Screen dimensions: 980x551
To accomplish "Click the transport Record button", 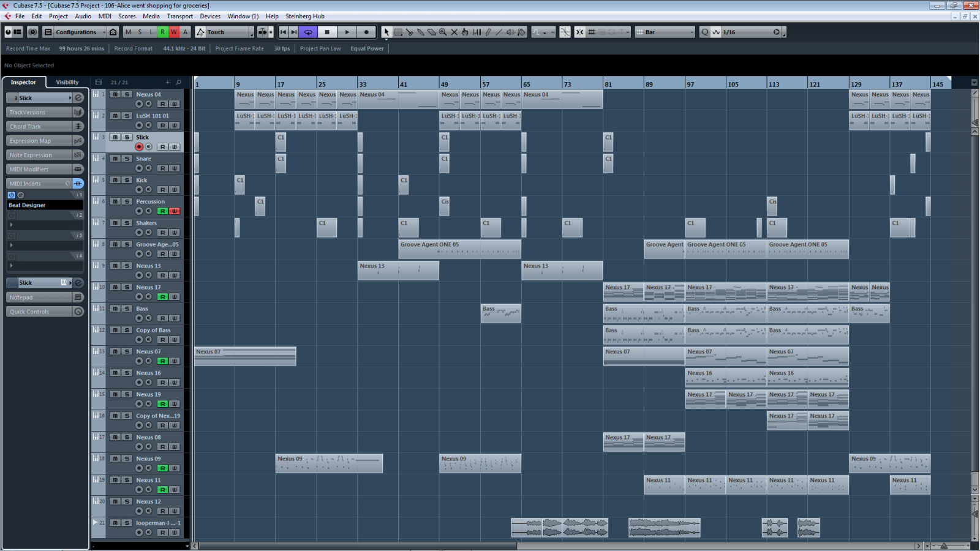I will point(366,32).
